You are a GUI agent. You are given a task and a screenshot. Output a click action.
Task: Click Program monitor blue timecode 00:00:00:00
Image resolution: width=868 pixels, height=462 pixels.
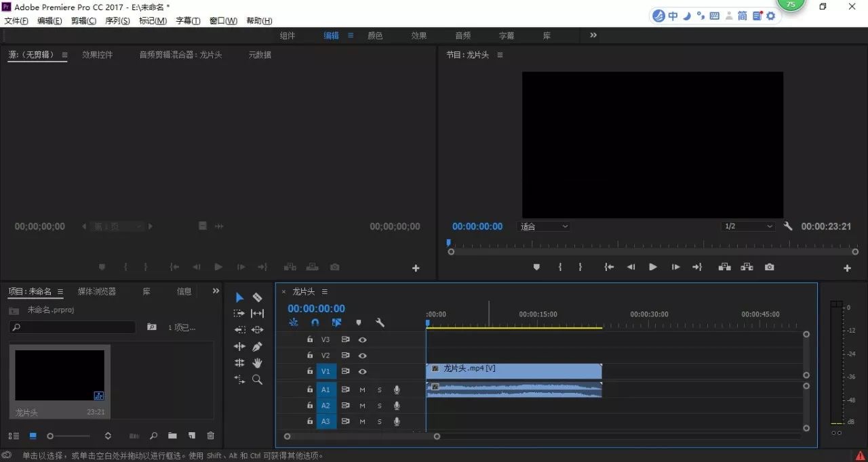477,226
